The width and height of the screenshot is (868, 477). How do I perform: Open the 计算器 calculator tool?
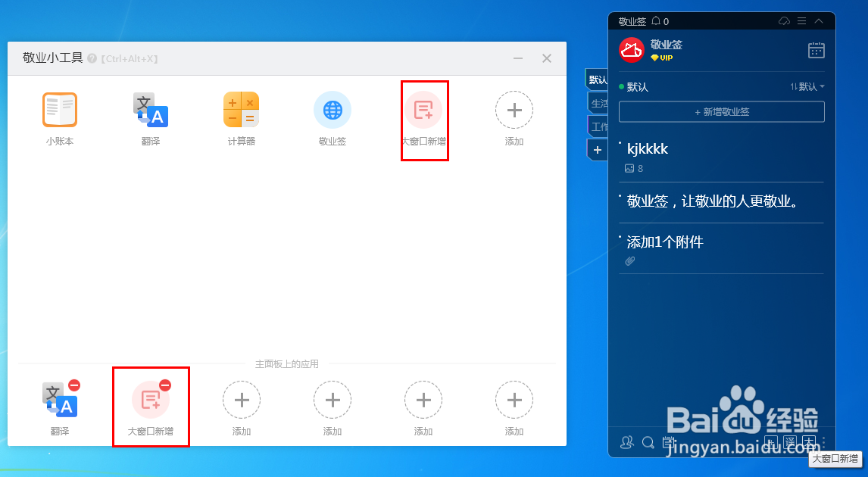[242, 110]
